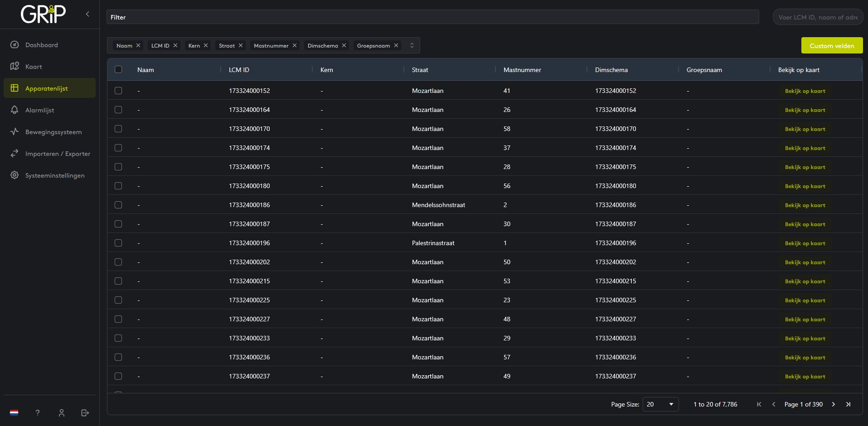Viewport: 868px width, 426px height.
Task: Focus the LCM ID search box
Action: 818,17
